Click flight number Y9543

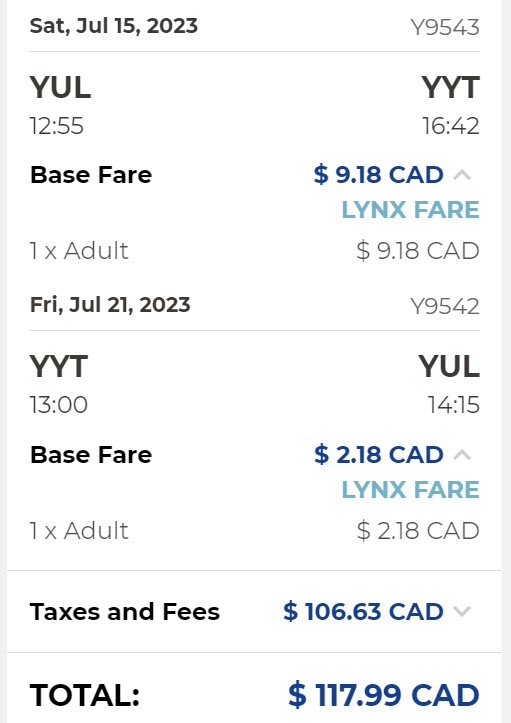(445, 27)
